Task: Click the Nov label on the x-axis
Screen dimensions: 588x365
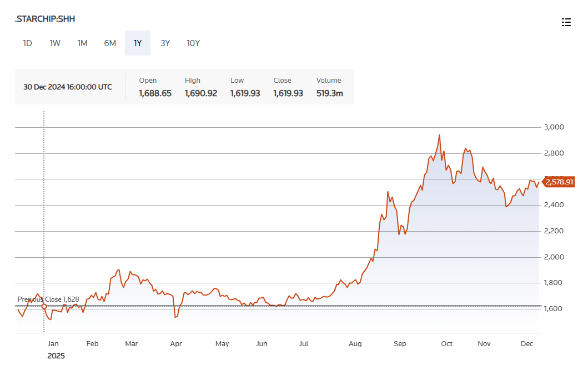Action: click(484, 344)
